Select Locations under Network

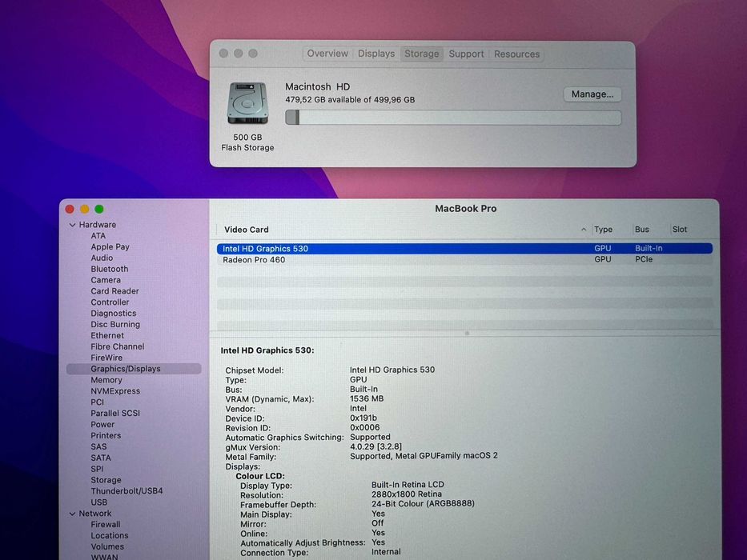point(110,536)
